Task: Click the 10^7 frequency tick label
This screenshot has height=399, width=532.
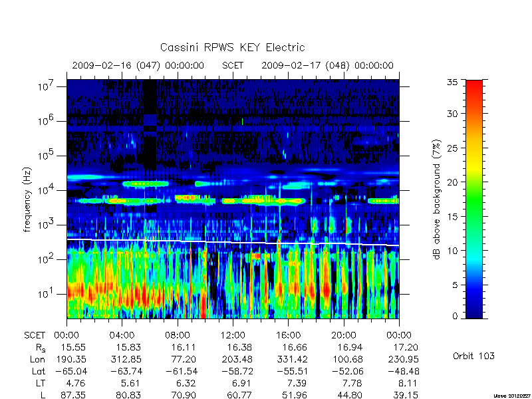Action: (45, 86)
